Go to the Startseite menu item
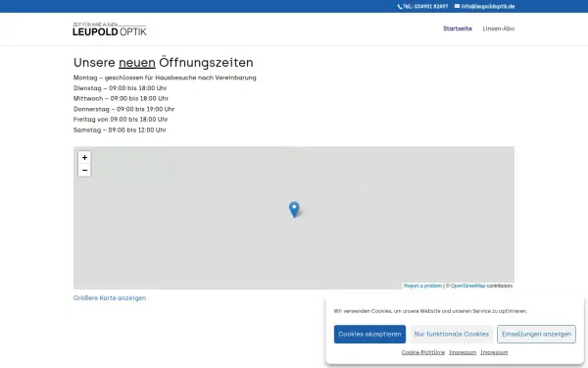 pos(458,28)
